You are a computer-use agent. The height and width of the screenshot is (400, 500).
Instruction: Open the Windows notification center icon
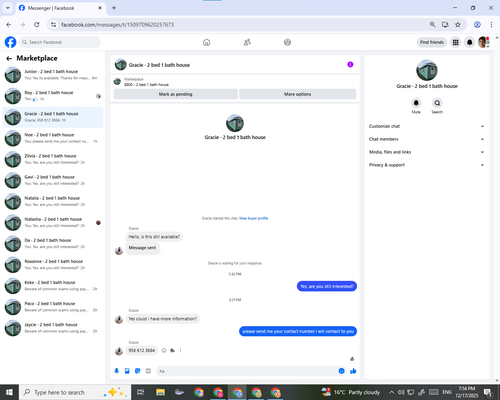(488, 392)
